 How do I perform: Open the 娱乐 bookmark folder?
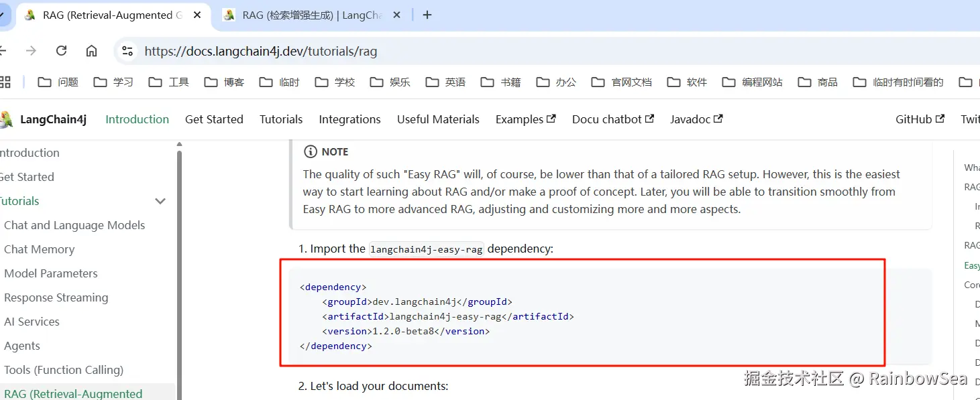pos(390,82)
